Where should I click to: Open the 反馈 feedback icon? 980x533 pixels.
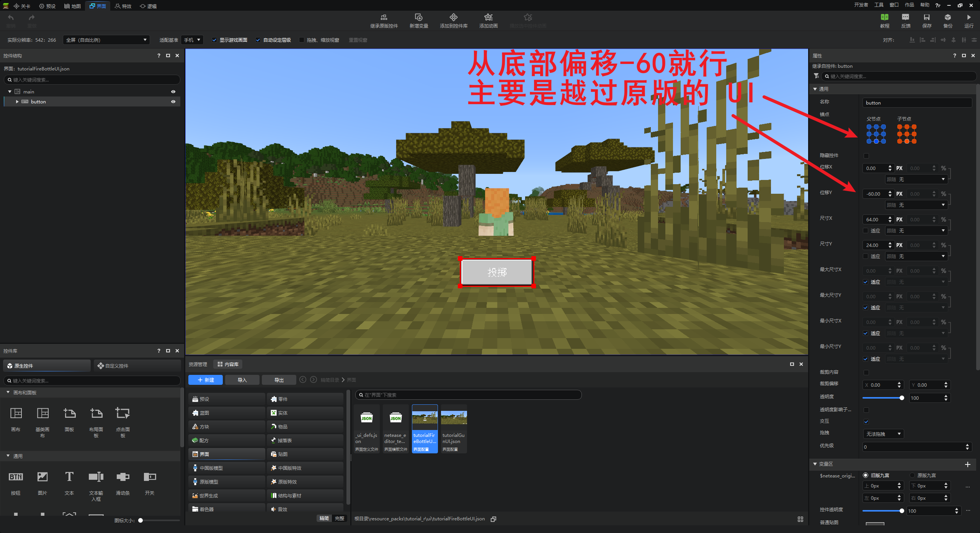905,17
